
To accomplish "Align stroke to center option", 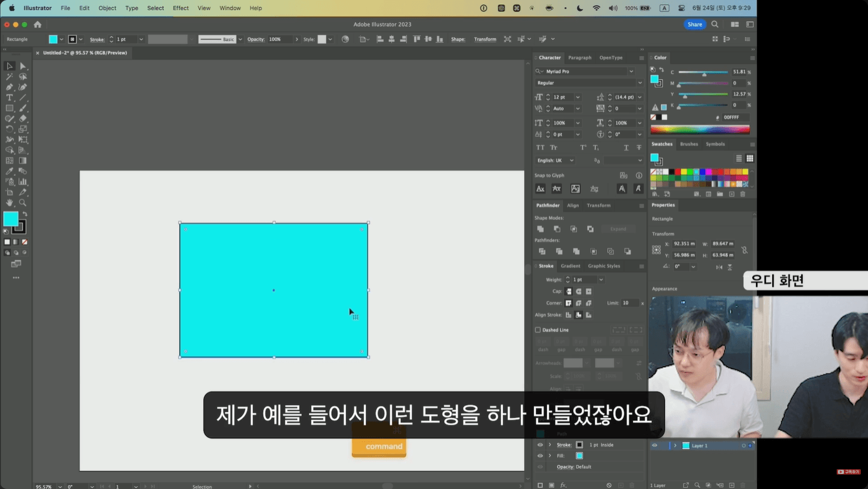I will click(569, 315).
